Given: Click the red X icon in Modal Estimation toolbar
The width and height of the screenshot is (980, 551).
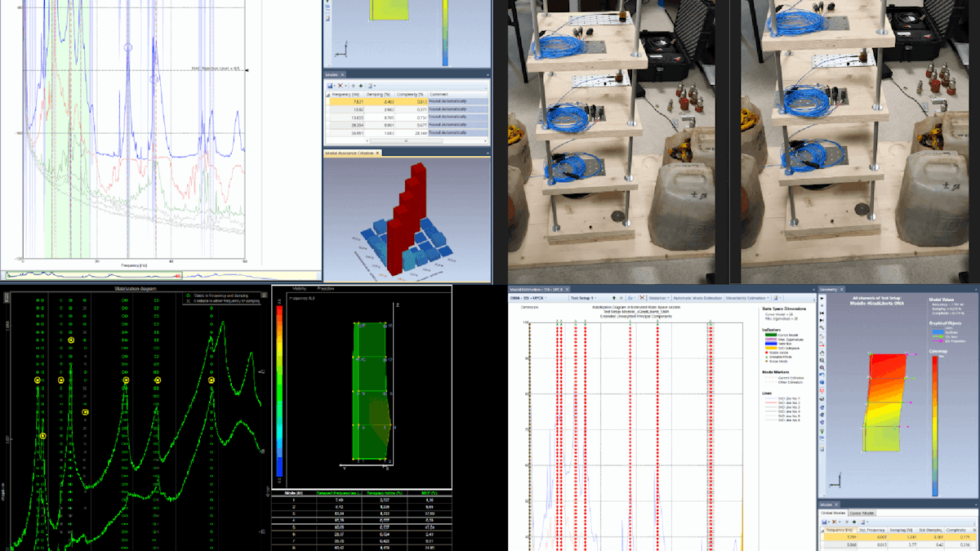Looking at the screenshot, I should point(642,298).
